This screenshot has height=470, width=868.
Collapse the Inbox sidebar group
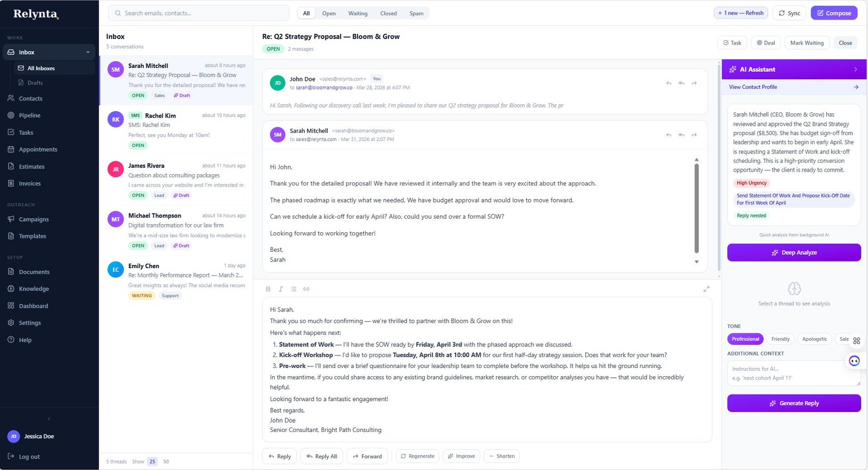[88, 52]
